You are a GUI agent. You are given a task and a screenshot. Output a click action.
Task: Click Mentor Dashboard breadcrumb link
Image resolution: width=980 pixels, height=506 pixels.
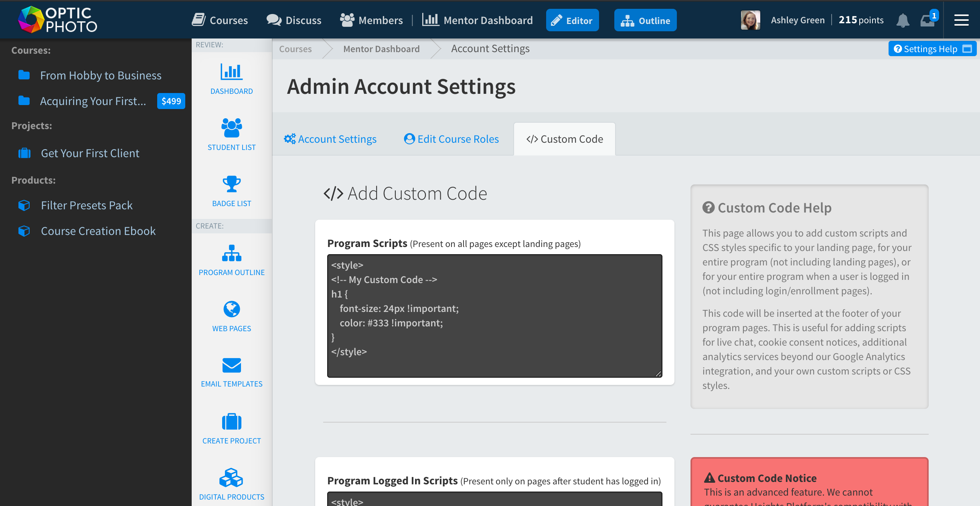point(381,49)
